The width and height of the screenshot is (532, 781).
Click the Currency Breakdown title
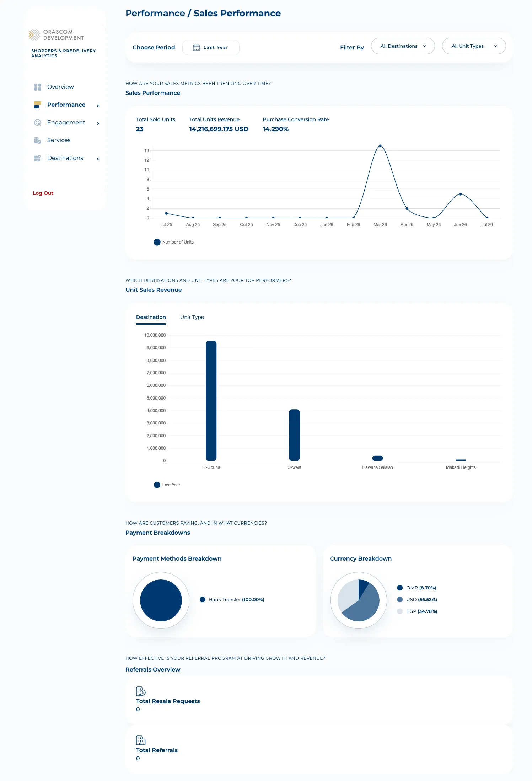(x=361, y=558)
